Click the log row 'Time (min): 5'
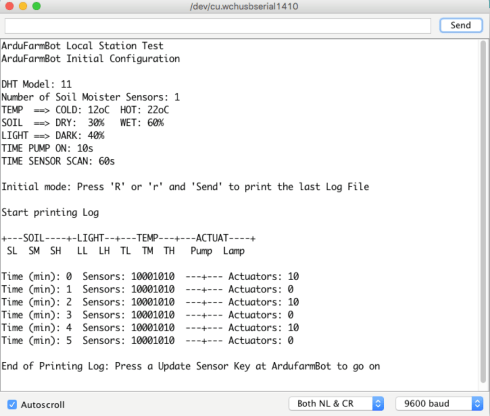Image resolution: width=490 pixels, height=416 pixels. coord(148,340)
